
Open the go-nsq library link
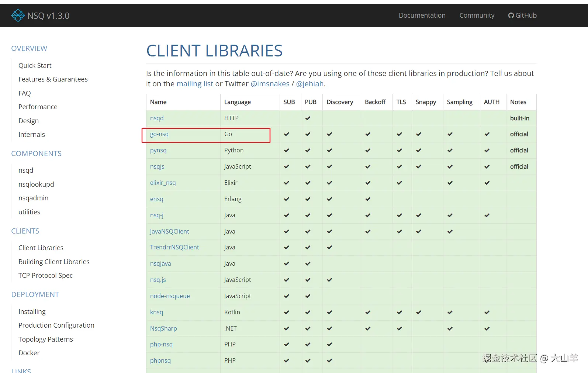coord(159,134)
